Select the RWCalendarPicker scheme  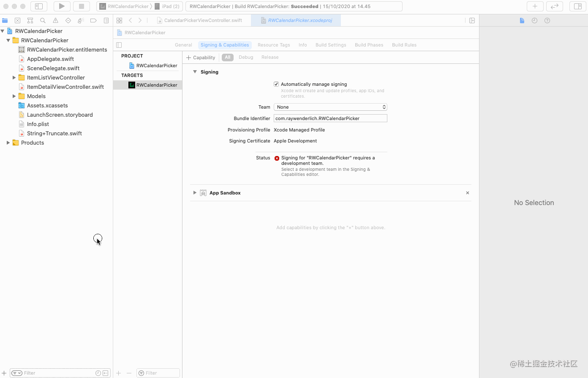click(x=124, y=6)
